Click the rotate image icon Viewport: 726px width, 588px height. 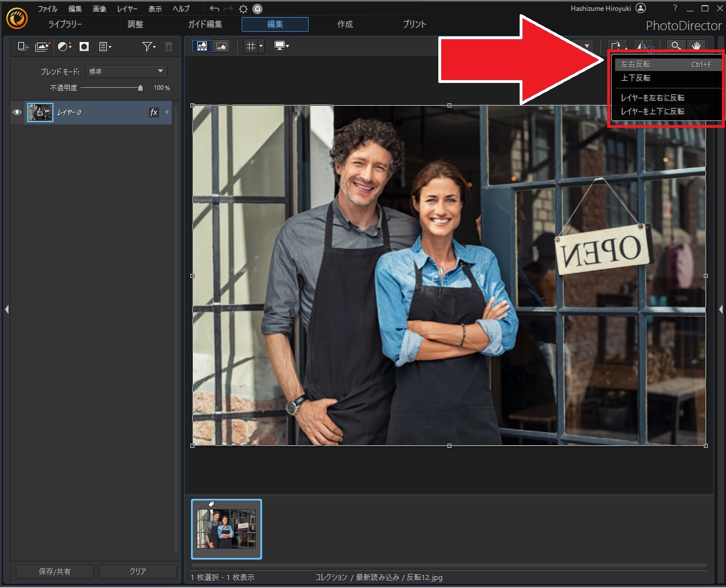point(617,47)
